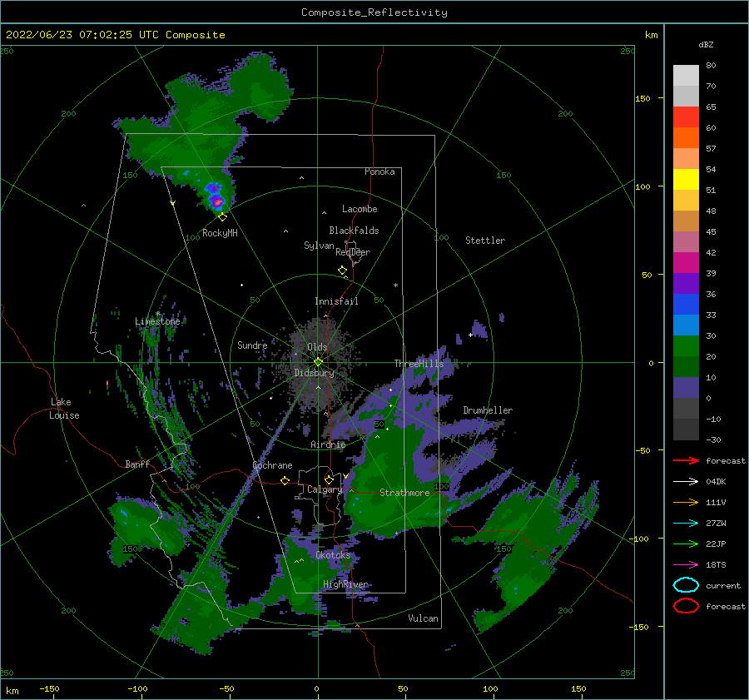
Task: Click the green 22JP arrow icon
Action: click(686, 544)
